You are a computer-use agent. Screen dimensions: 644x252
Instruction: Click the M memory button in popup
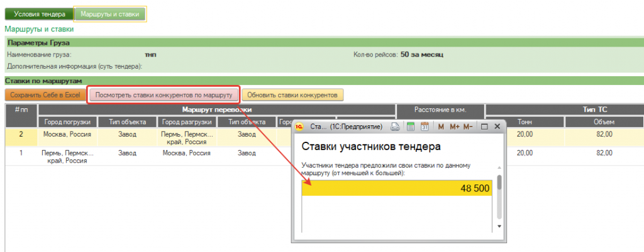tap(441, 127)
